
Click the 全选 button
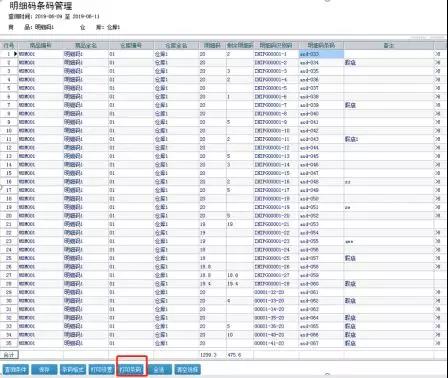click(160, 369)
